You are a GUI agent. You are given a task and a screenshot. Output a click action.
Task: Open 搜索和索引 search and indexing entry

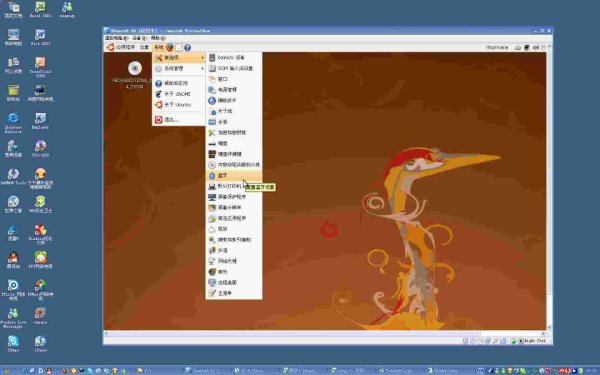point(234,240)
